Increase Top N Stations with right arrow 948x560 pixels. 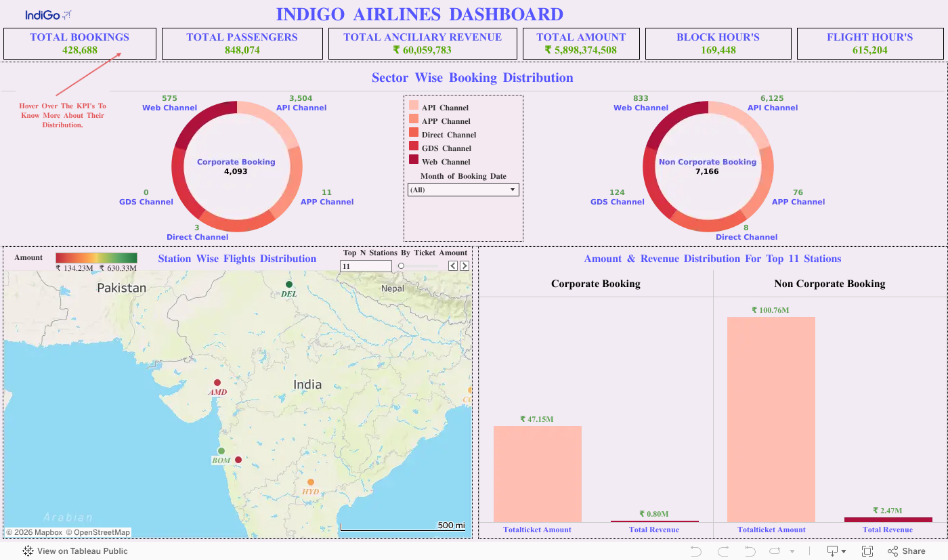point(465,266)
